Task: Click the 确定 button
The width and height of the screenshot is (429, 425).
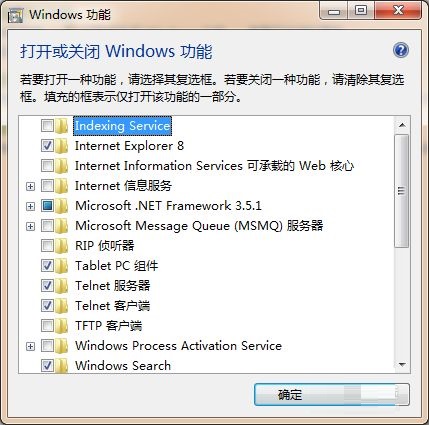Action: point(332,395)
